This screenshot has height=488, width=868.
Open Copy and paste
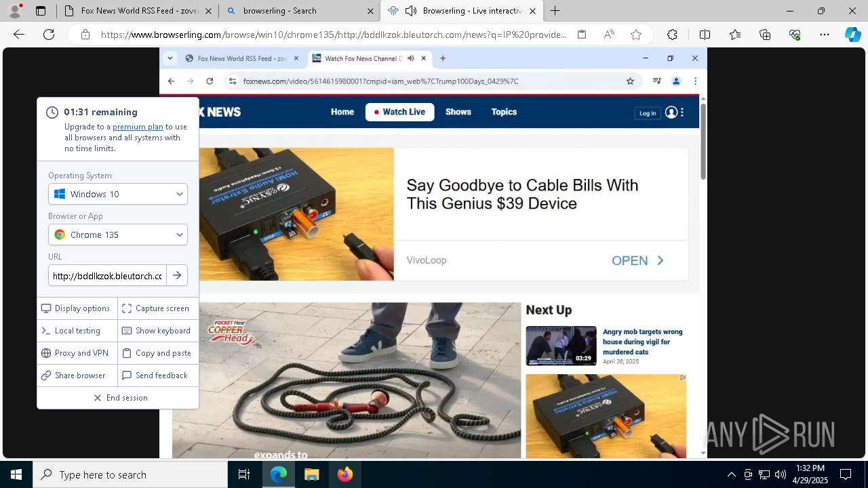157,353
